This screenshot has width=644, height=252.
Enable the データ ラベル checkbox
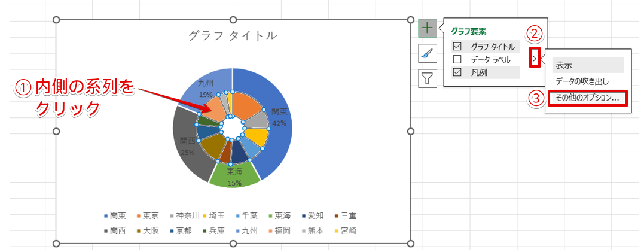pos(457,59)
